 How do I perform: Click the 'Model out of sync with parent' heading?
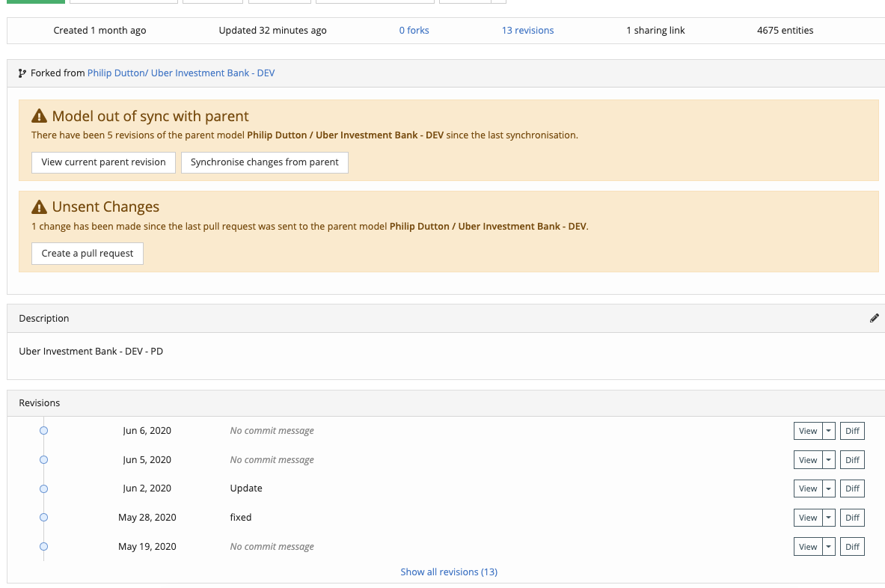(x=150, y=116)
